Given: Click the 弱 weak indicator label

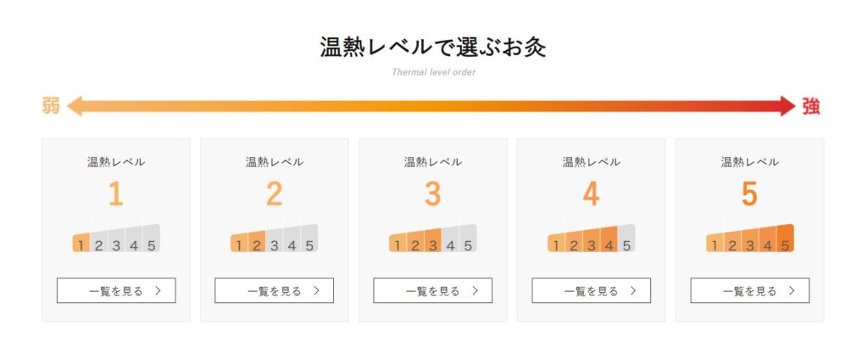Looking at the screenshot, I should [x=51, y=106].
